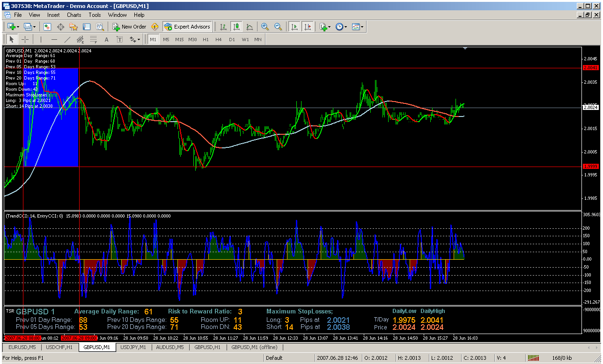Image resolution: width=603 pixels, height=364 pixels.
Task: Select the W1 timeframe
Action: (245, 40)
